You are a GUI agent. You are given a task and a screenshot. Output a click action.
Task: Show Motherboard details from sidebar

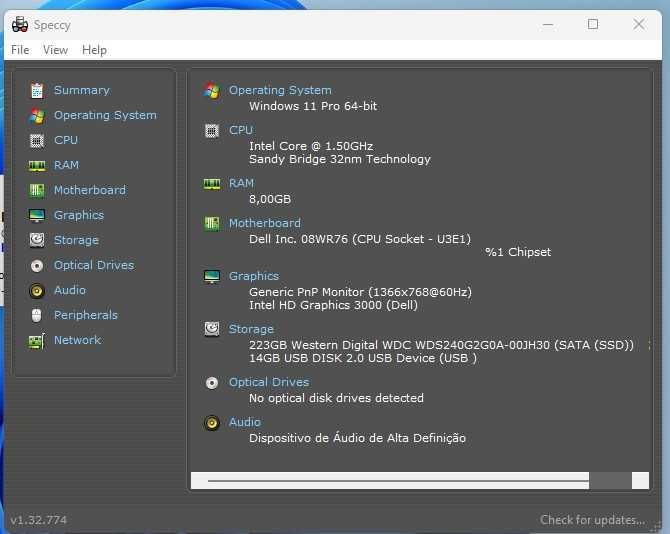coord(90,190)
